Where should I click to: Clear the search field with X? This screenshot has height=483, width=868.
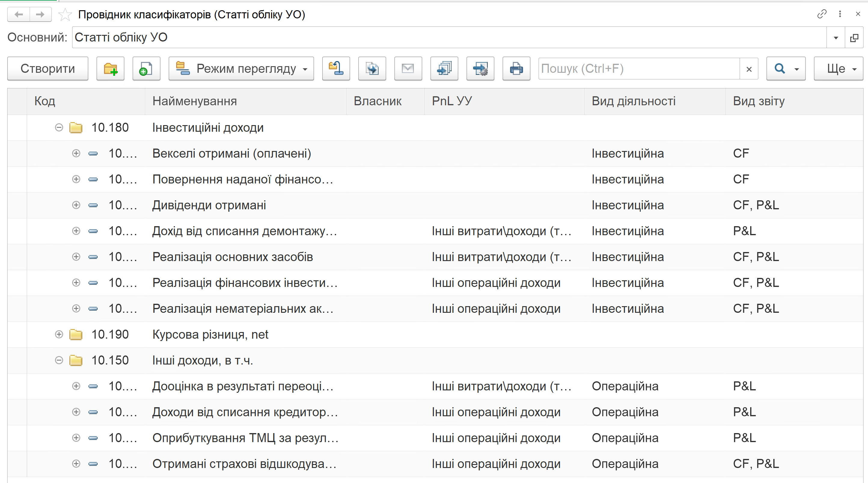(x=749, y=69)
